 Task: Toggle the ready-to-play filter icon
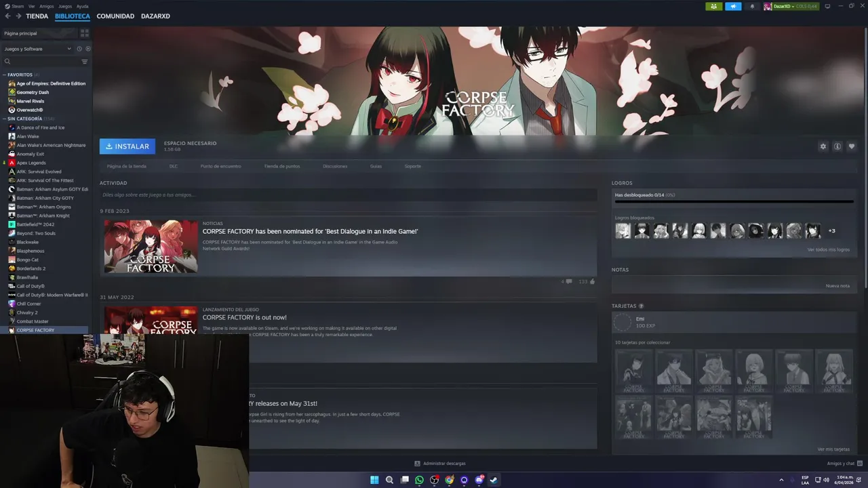click(x=87, y=49)
